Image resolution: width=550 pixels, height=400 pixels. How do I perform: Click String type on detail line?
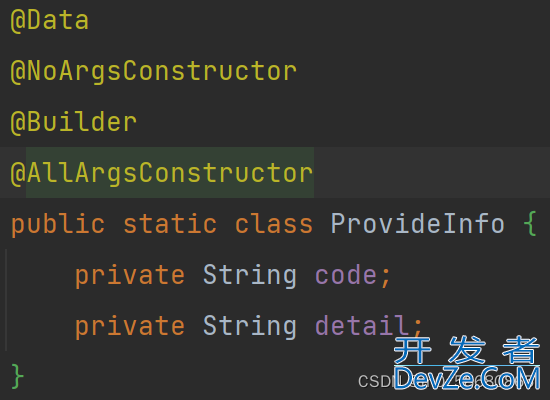pos(250,326)
